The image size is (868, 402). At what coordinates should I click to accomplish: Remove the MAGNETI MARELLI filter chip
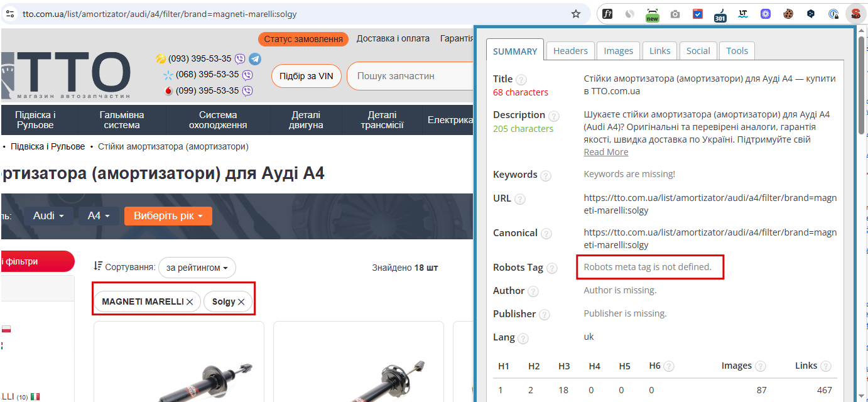click(190, 302)
